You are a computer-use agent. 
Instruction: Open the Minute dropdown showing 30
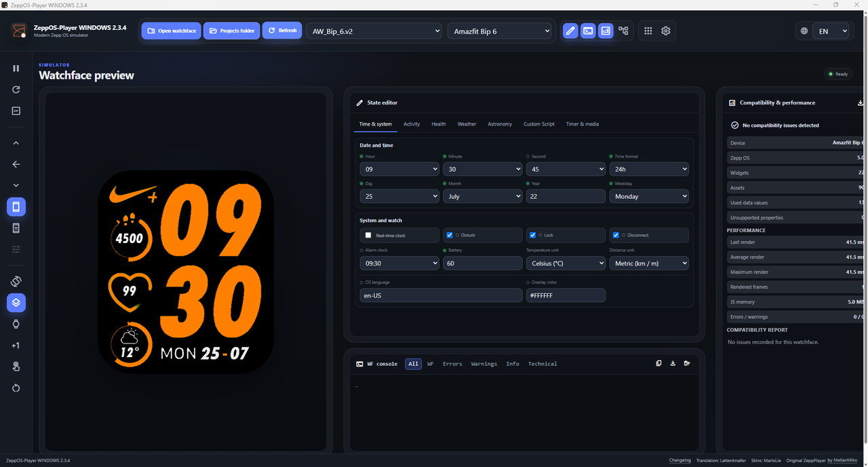[x=482, y=169]
